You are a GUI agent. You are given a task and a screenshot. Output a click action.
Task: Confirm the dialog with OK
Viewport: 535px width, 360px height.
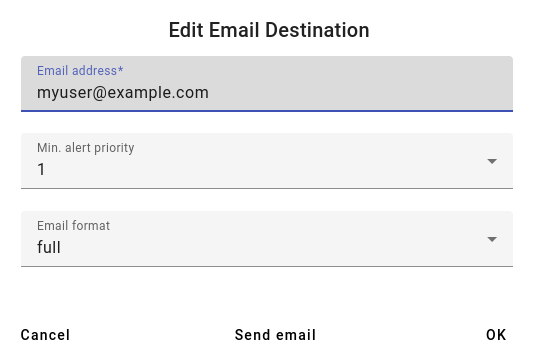[496, 335]
